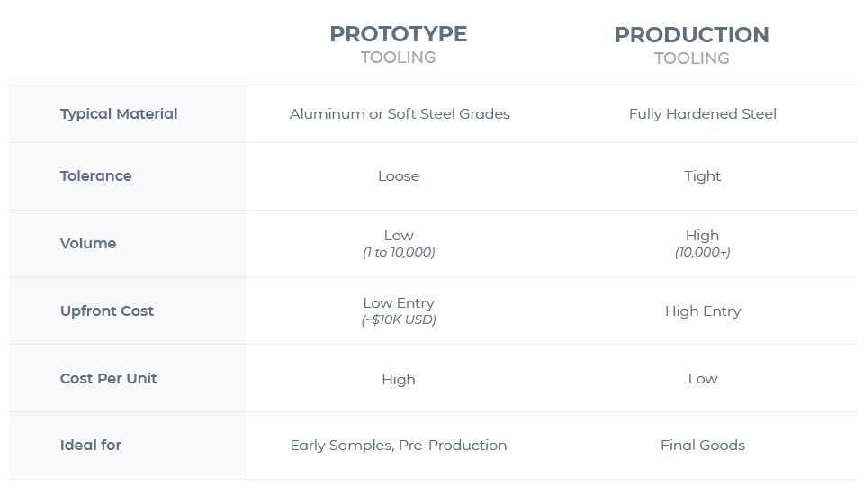864x504 pixels.
Task: Click the High Entry cost cell
Action: coord(702,311)
